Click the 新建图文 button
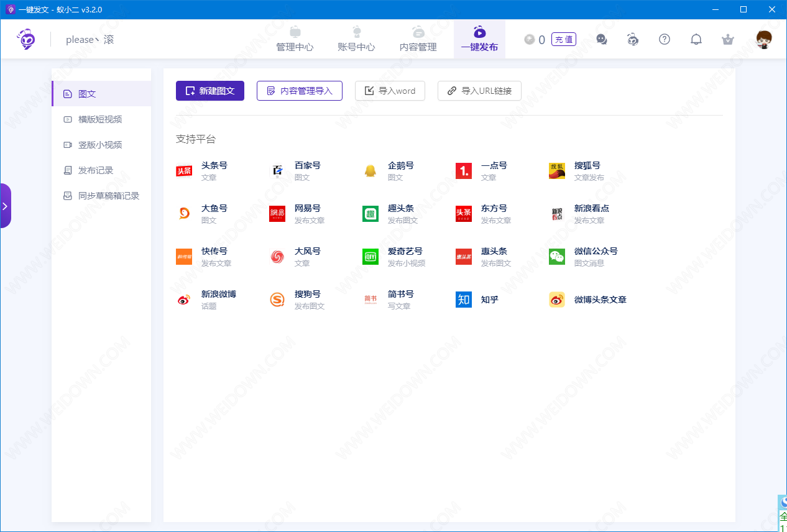This screenshot has width=787, height=532. pyautogui.click(x=210, y=91)
